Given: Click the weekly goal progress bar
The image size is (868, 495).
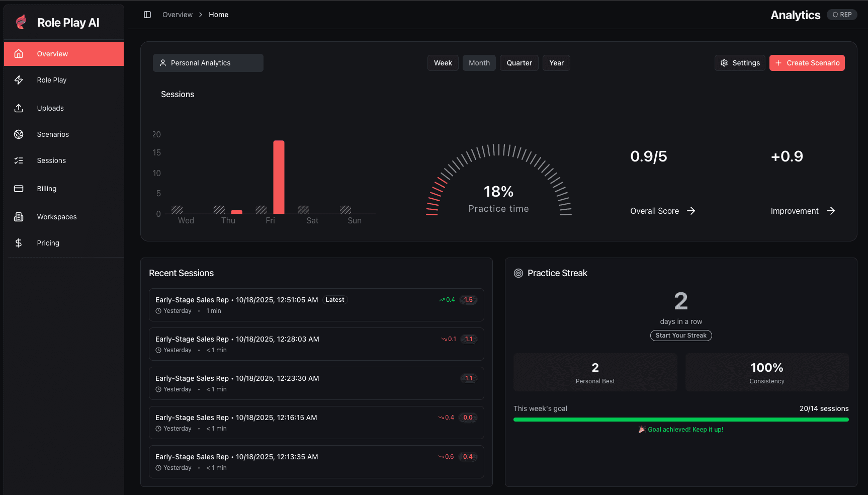Looking at the screenshot, I should [x=681, y=419].
